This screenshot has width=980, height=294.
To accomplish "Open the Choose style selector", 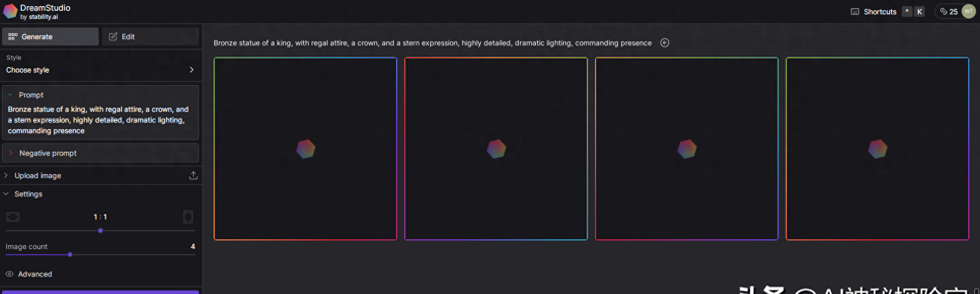I will [100, 70].
